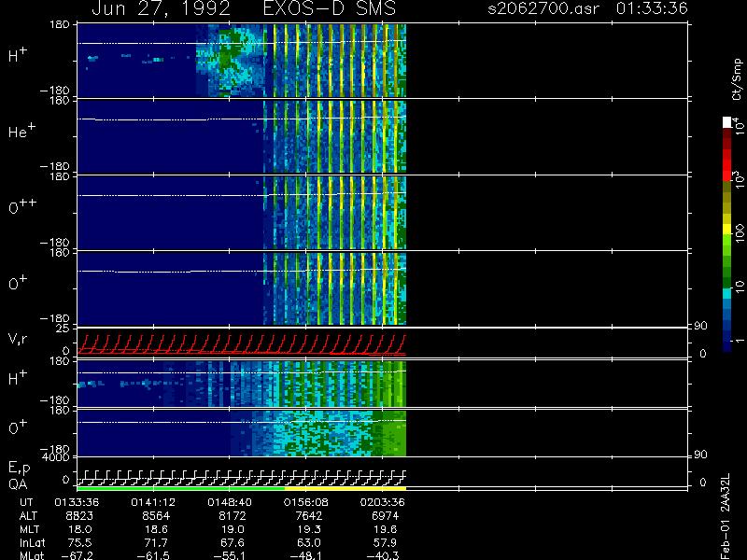Click the "QA" row label
Image resolution: width=747 pixels, height=560 pixels.
(x=18, y=484)
